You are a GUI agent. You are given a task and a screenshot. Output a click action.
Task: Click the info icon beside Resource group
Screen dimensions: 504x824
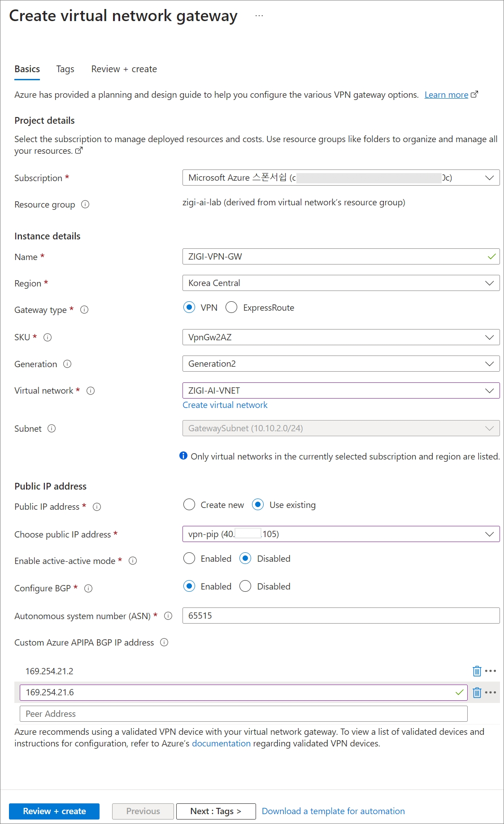[85, 204]
